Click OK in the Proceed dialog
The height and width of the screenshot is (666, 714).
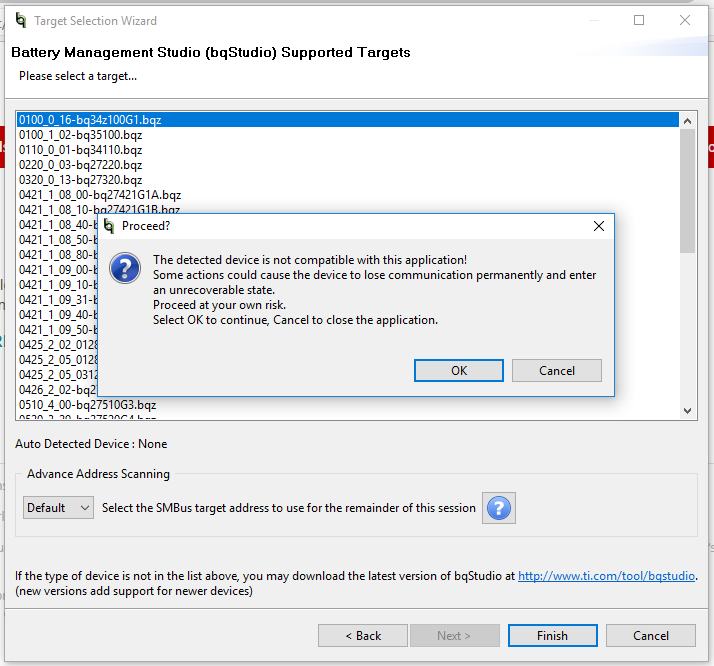pyautogui.click(x=459, y=371)
